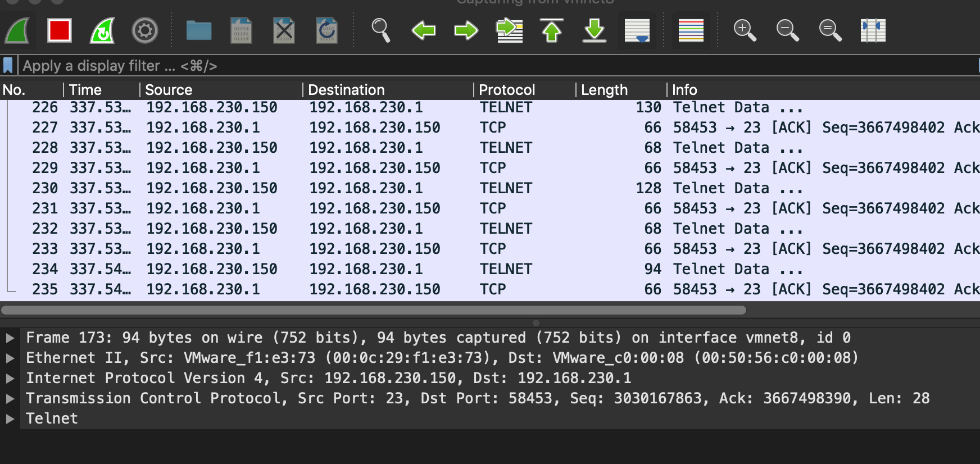This screenshot has height=464, width=980.
Task: Select packet number 229
Action: click(x=490, y=168)
